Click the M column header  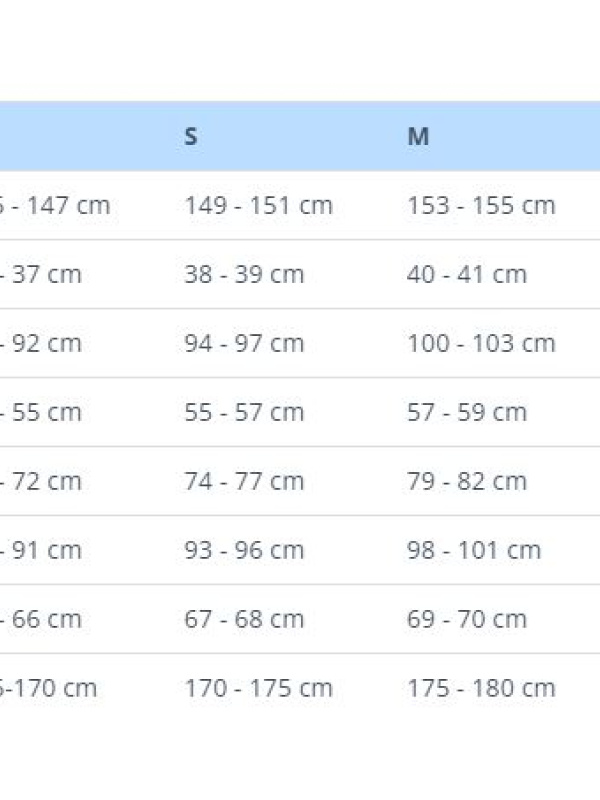coord(418,137)
